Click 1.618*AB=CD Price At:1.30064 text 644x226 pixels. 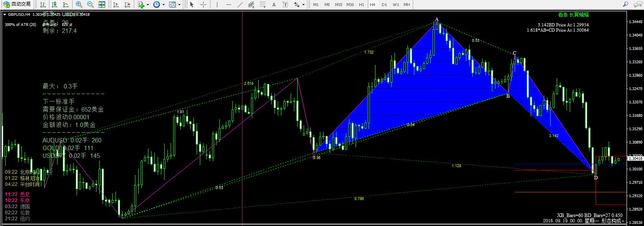pos(558,30)
